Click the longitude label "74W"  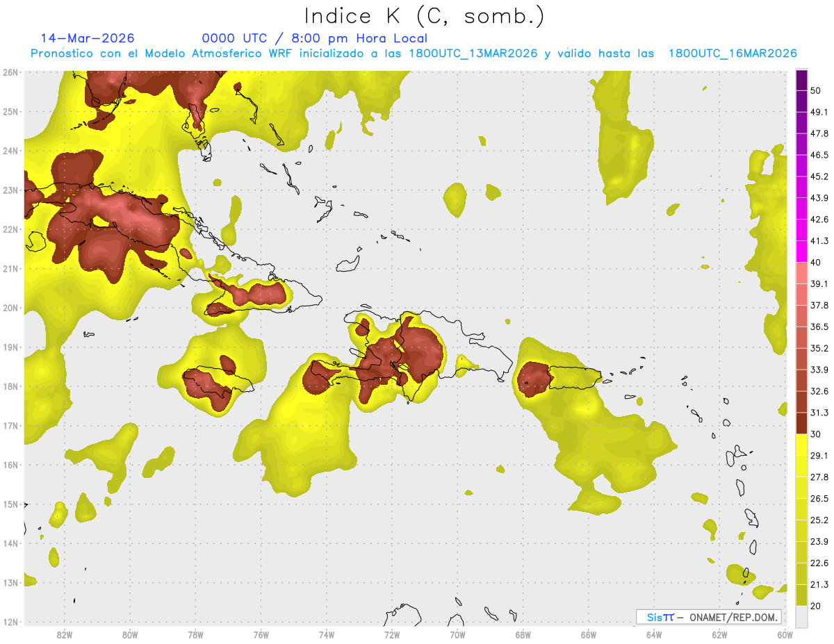tap(327, 635)
